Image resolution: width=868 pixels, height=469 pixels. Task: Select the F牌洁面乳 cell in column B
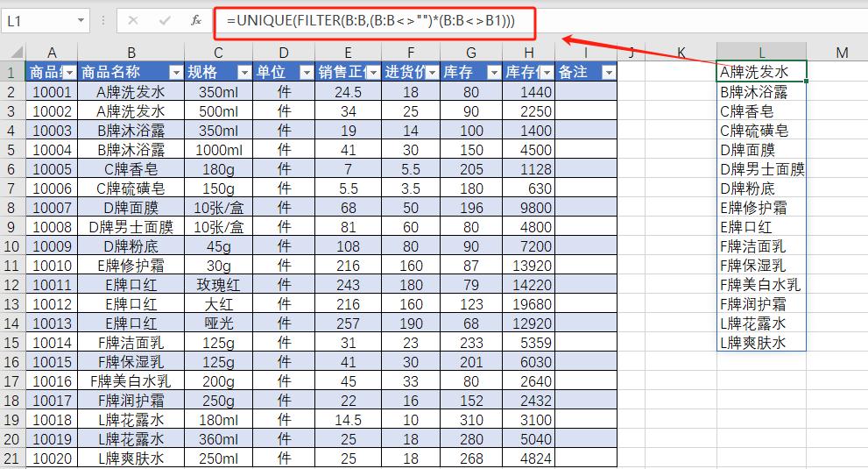(x=131, y=343)
